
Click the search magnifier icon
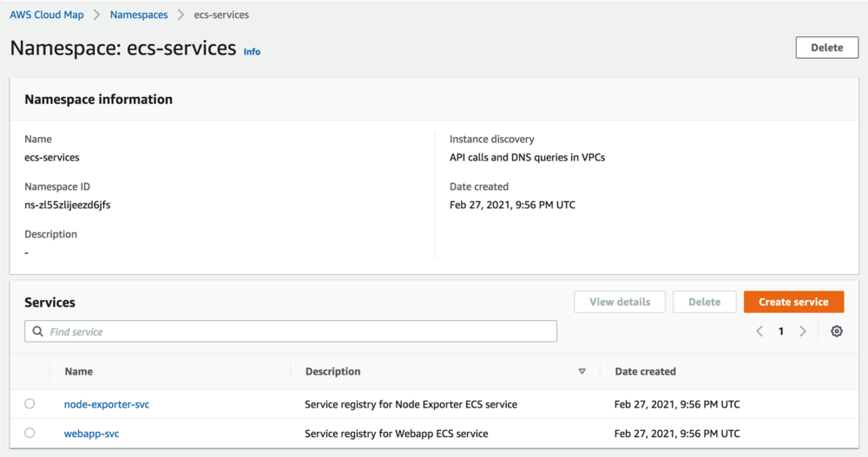(x=37, y=331)
